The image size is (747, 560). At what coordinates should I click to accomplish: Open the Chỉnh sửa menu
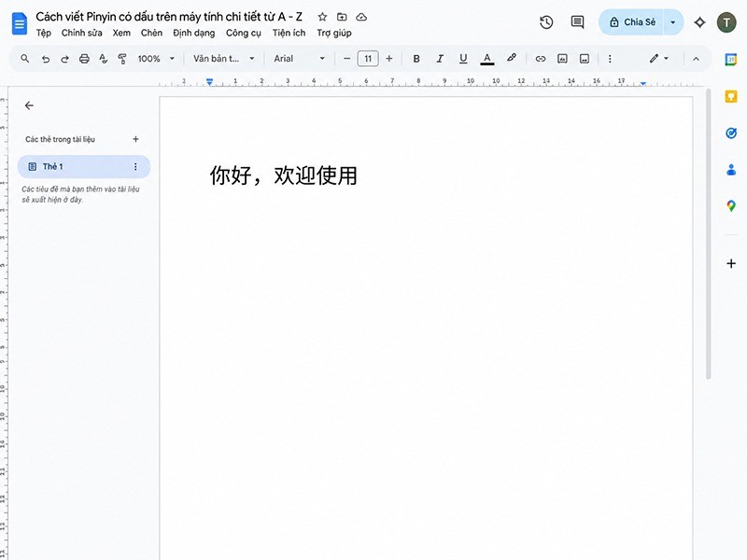[x=81, y=33]
